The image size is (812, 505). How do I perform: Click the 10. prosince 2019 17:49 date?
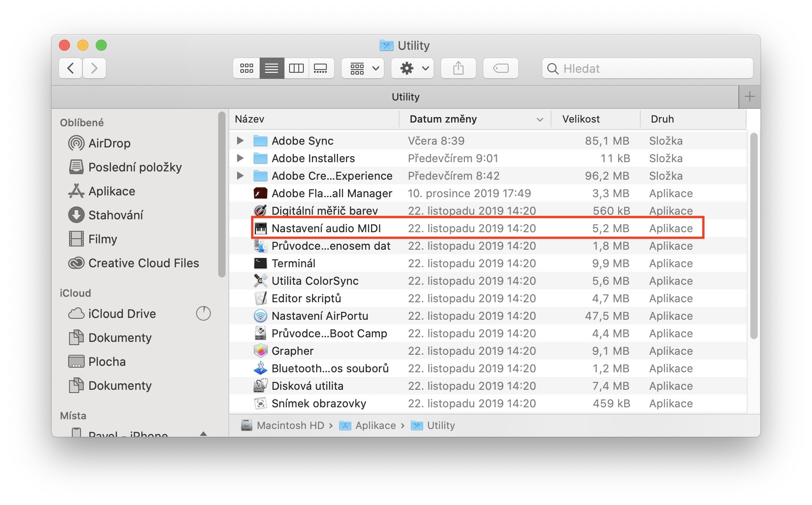point(470,193)
